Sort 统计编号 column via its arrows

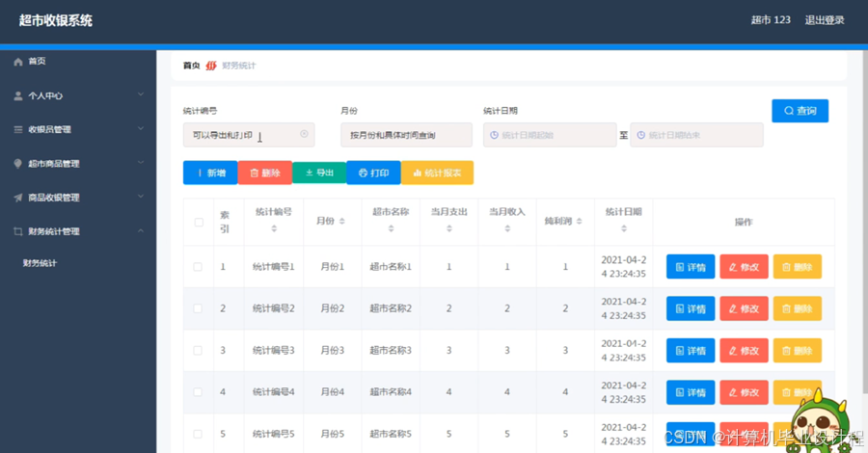(x=274, y=228)
